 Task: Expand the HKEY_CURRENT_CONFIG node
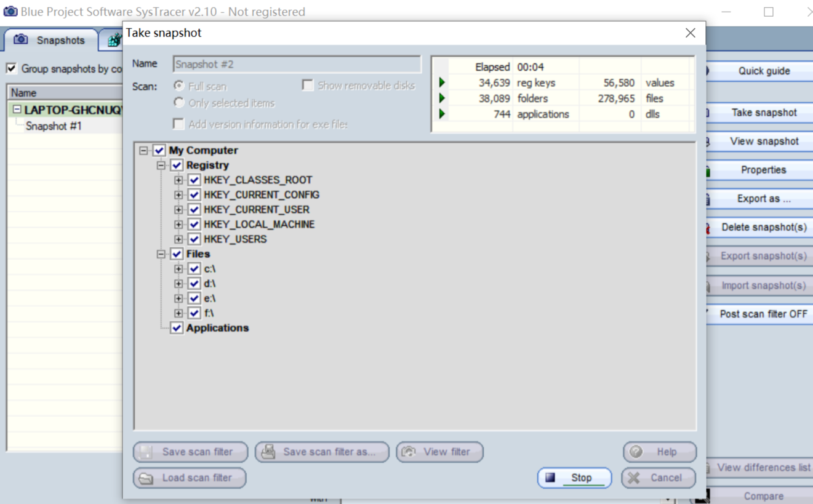tap(178, 194)
